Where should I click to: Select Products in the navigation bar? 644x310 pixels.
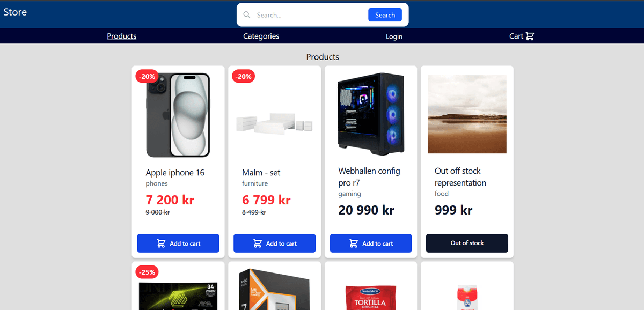121,36
